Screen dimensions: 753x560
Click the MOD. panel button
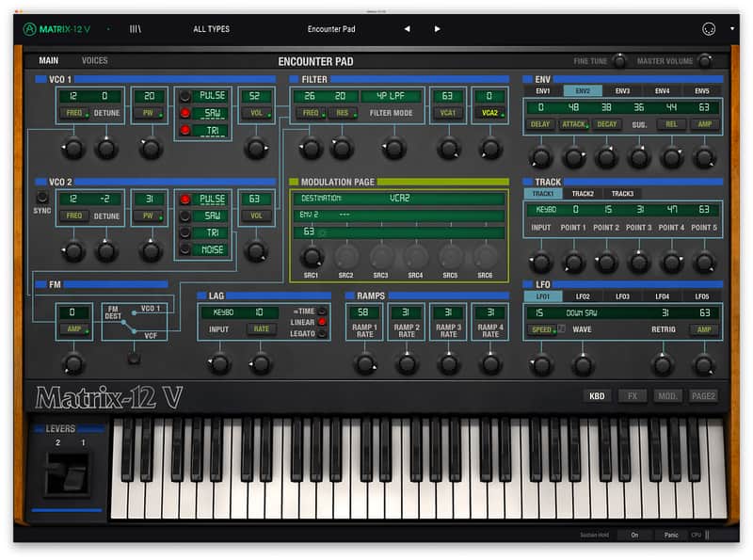[x=667, y=396]
